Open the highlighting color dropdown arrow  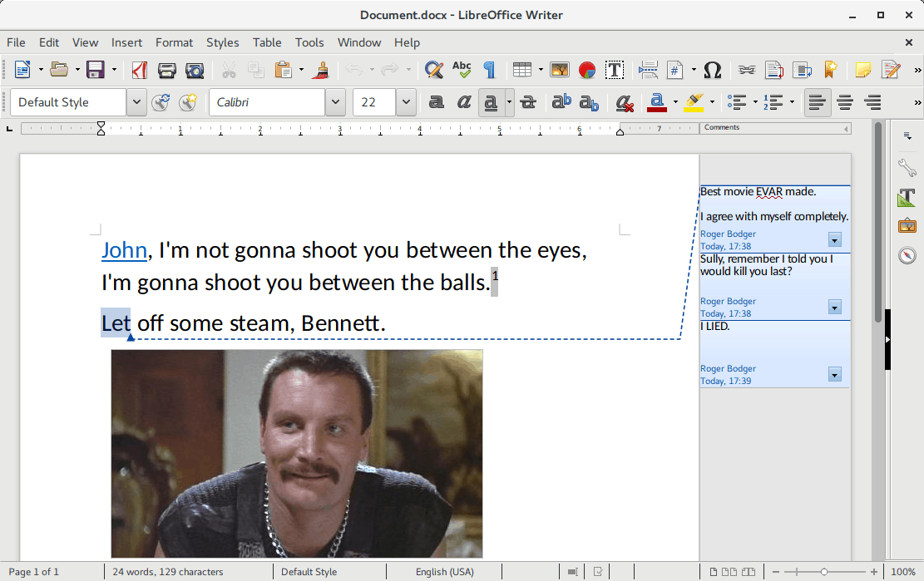pyautogui.click(x=712, y=102)
